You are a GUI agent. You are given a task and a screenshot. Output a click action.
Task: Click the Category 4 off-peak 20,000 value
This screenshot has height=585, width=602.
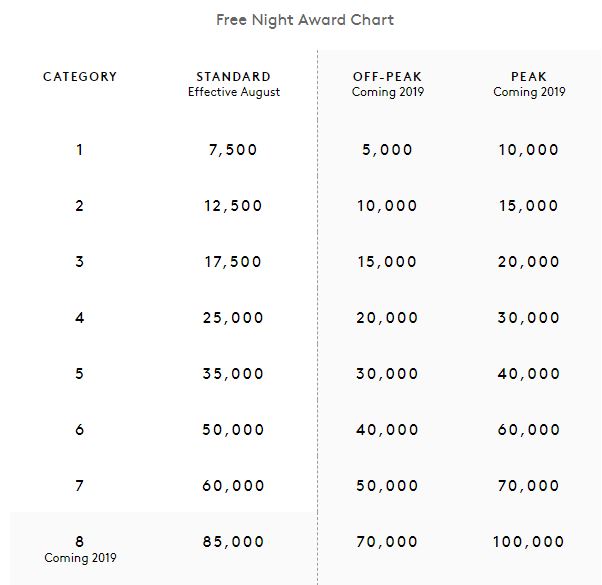387,318
